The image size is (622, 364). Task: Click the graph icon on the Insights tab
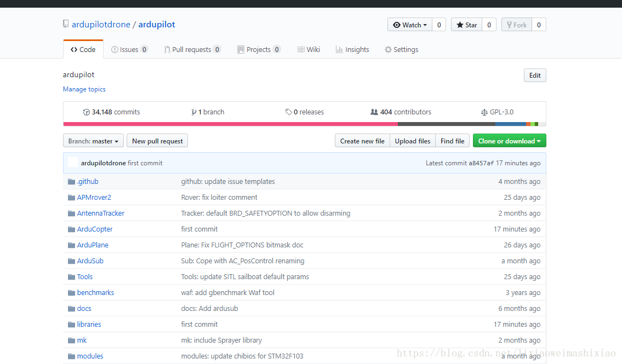tap(339, 49)
